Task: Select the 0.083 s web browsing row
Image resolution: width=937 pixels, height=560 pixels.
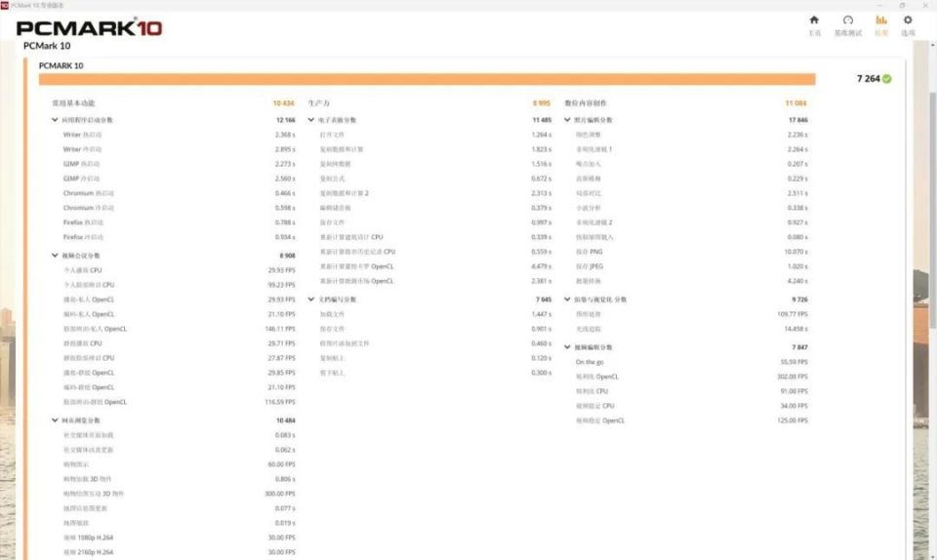Action: pyautogui.click(x=179, y=435)
